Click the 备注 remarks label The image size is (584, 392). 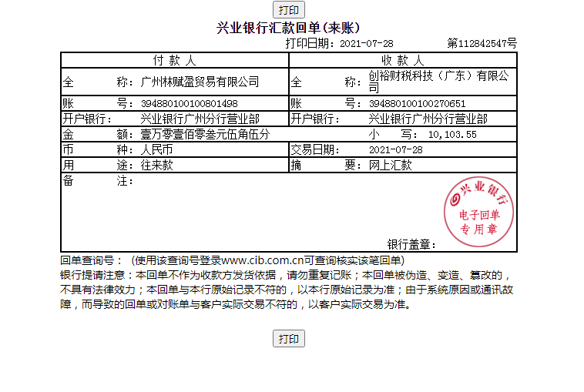point(98,180)
